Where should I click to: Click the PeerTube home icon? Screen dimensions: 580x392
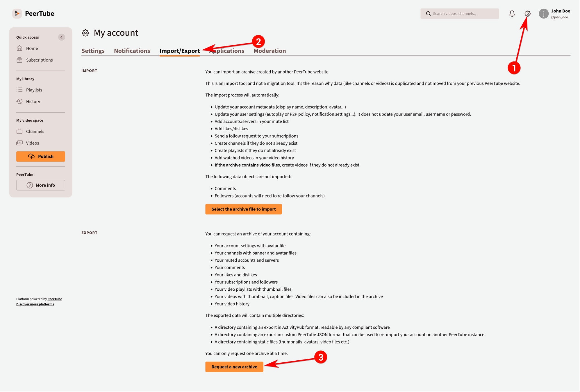[16, 13]
